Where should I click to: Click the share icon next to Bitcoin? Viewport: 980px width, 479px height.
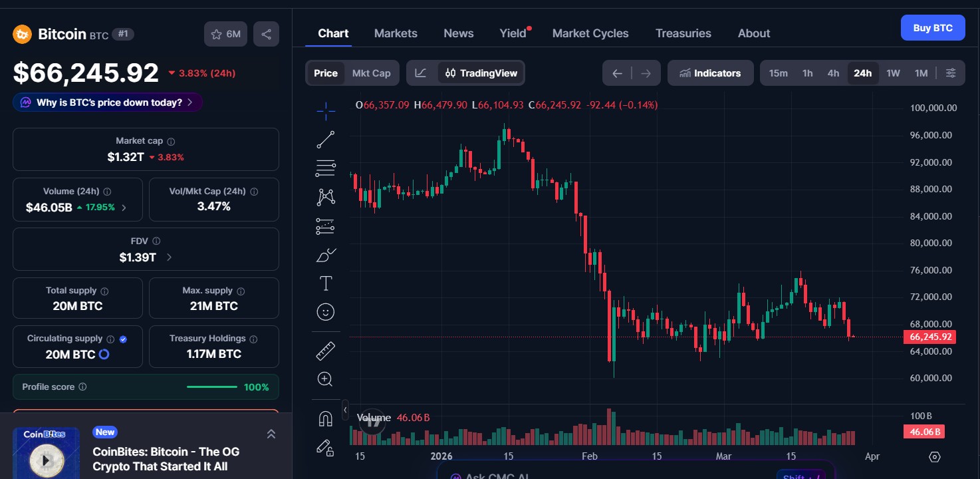(266, 33)
